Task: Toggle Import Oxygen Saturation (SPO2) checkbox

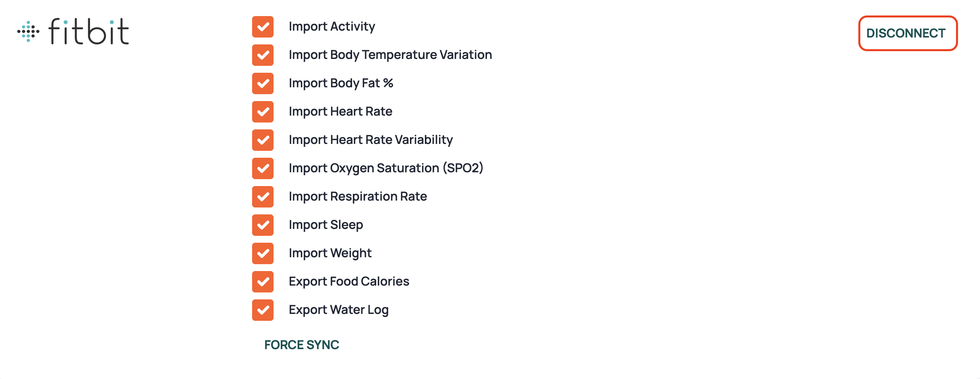Action: pyautogui.click(x=263, y=168)
